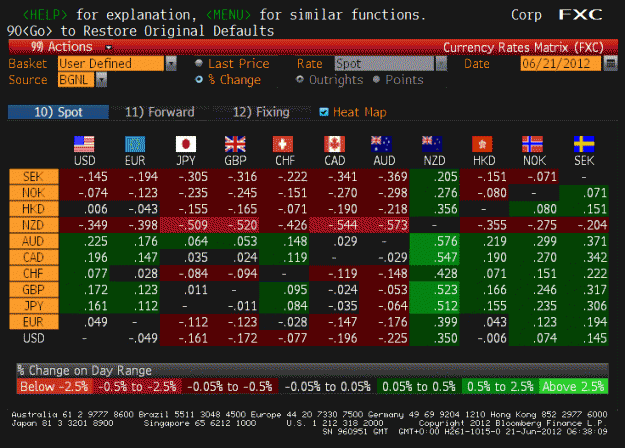Image resolution: width=625 pixels, height=448 pixels.
Task: Click the EUR row label button
Action: 34,322
